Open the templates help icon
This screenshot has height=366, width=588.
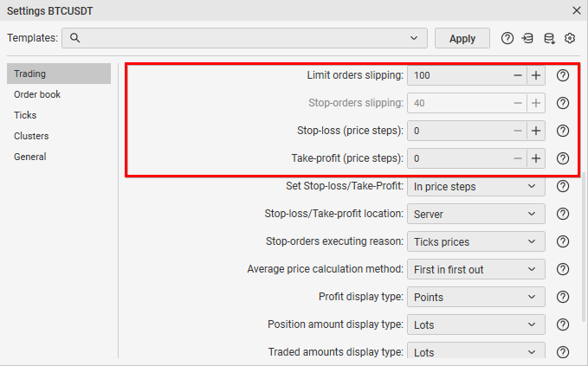point(507,38)
